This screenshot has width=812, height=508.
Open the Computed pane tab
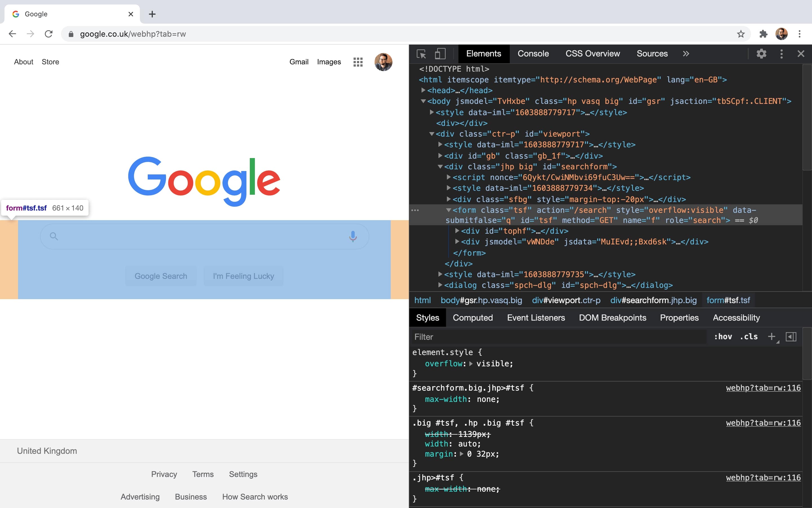click(x=473, y=318)
